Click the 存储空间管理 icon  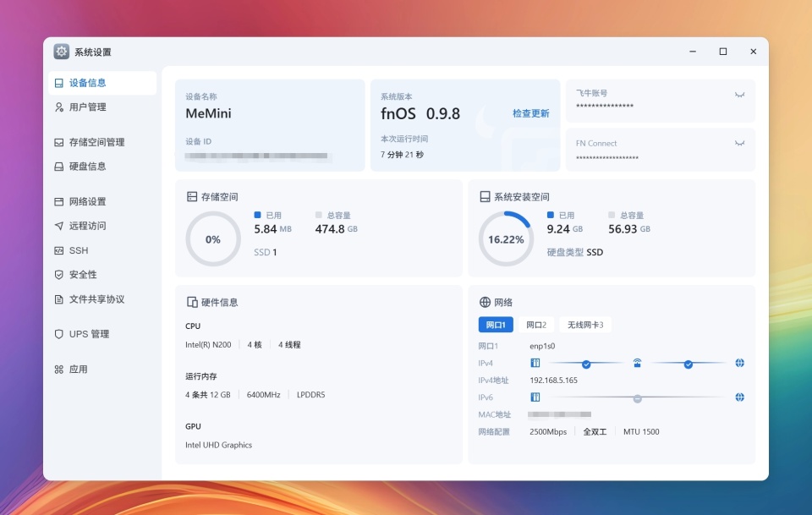click(59, 142)
